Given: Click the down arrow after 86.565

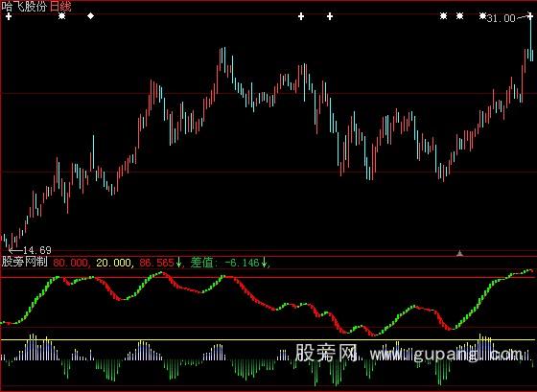Looking at the screenshot, I should (178, 263).
